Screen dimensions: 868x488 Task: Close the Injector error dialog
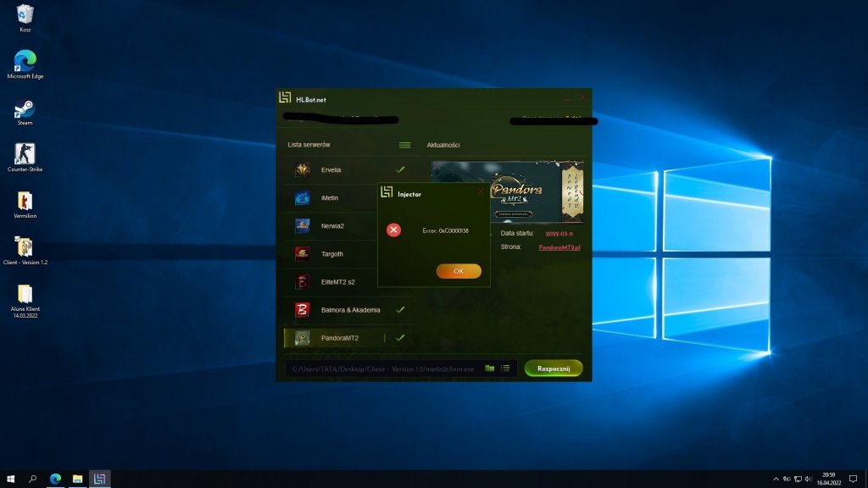[480, 192]
